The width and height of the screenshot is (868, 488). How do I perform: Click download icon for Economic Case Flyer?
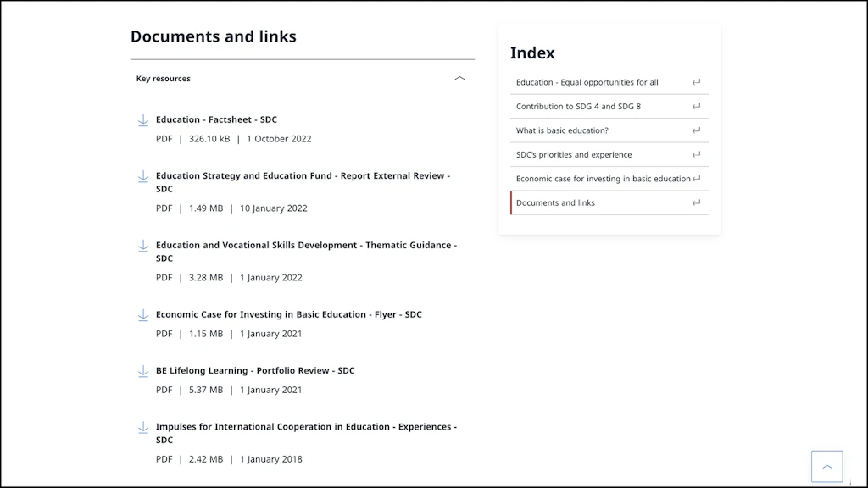point(143,315)
